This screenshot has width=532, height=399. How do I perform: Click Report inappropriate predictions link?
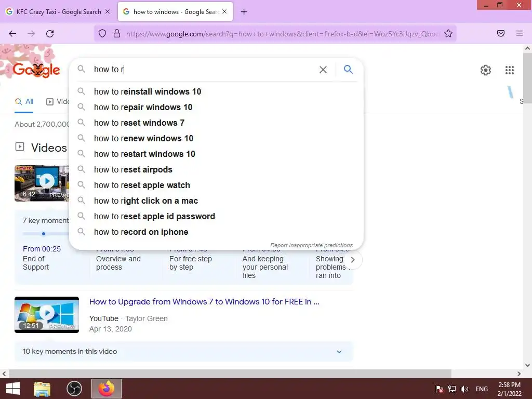(x=312, y=245)
